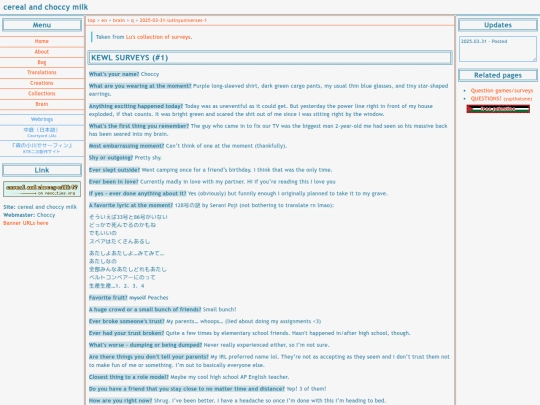Click the 'top' breadcrumb link

(91, 20)
